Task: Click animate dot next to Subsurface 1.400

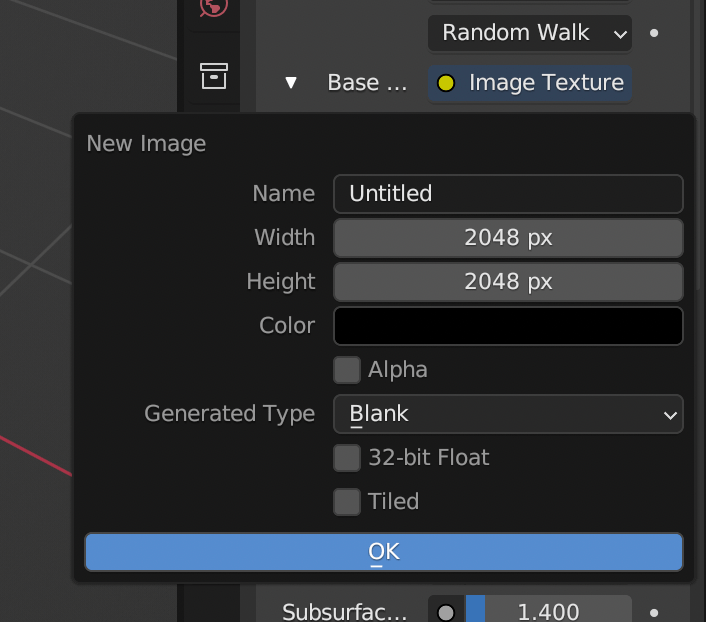Action: (x=654, y=613)
